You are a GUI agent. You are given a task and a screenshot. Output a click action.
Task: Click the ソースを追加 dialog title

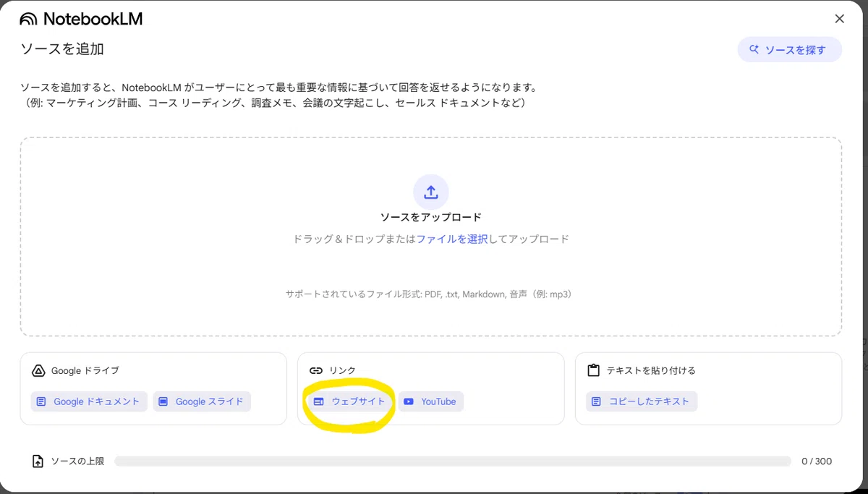[x=62, y=49]
